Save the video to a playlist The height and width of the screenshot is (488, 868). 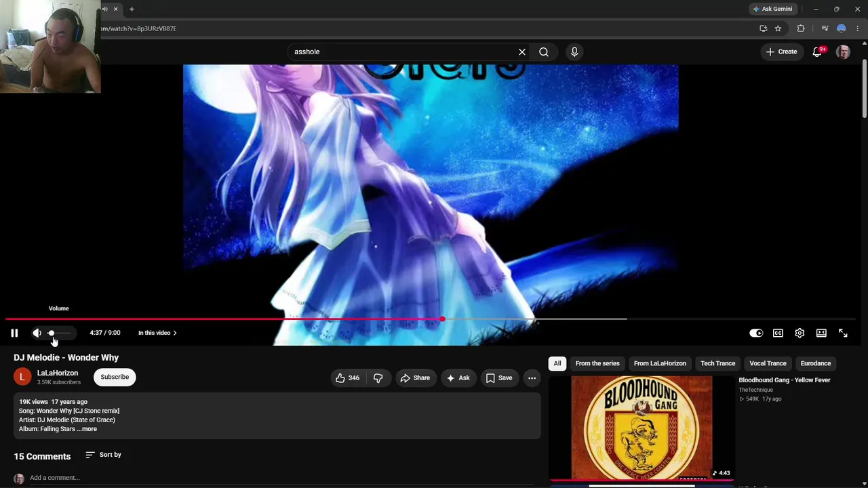[498, 378]
